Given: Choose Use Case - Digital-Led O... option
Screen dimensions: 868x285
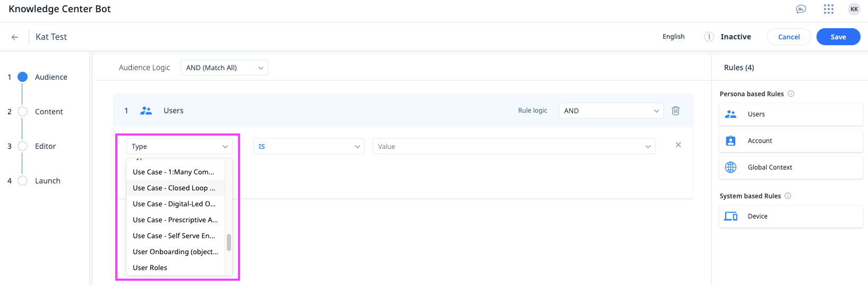Looking at the screenshot, I should click(x=176, y=204).
